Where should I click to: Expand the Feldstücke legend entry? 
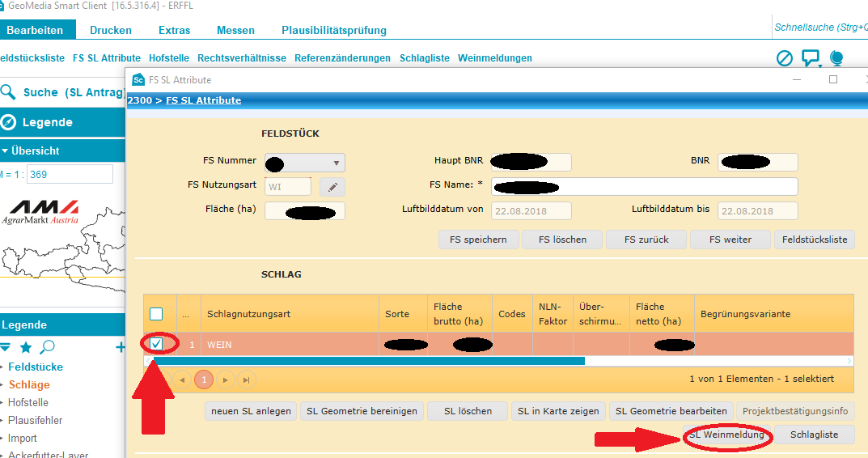tap(3, 367)
